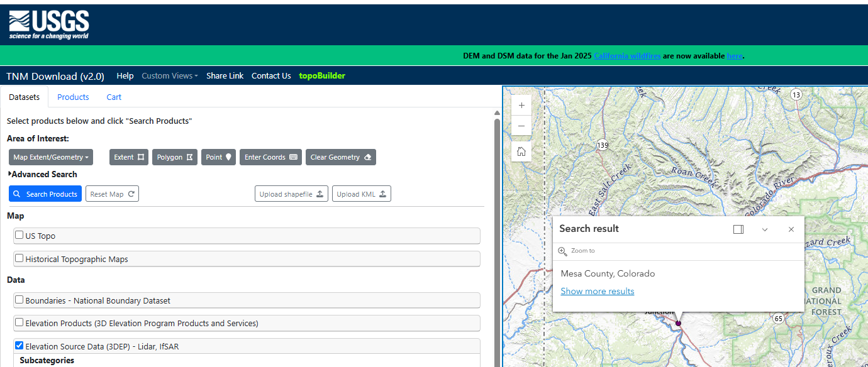
Task: Click the Search Products button
Action: click(x=45, y=194)
